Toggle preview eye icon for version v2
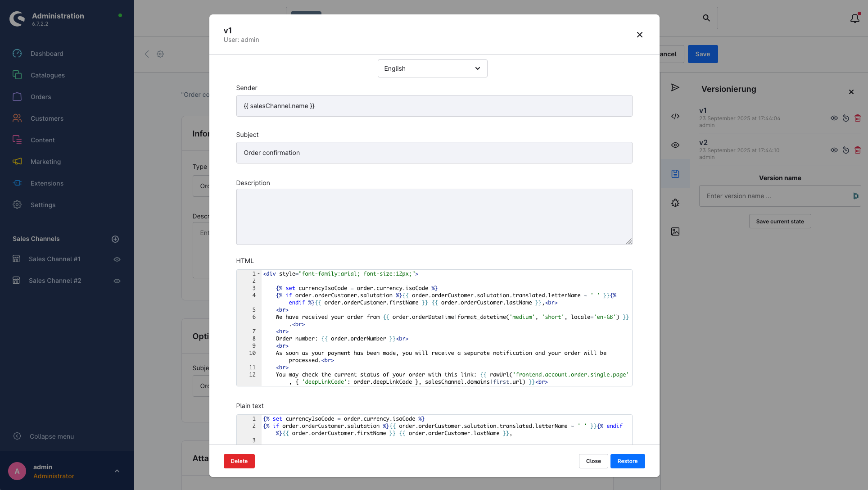The width and height of the screenshot is (868, 490). tap(834, 150)
